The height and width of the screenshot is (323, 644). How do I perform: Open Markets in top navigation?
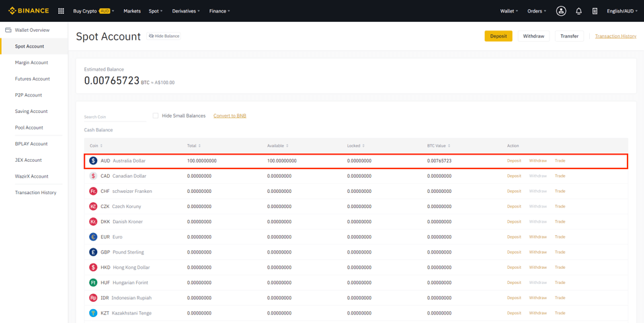132,11
